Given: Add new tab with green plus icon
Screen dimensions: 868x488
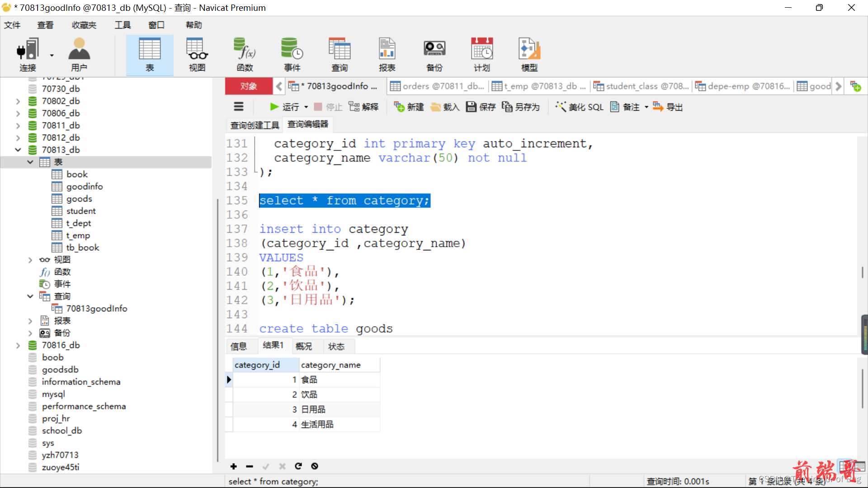Looking at the screenshot, I should 855,86.
